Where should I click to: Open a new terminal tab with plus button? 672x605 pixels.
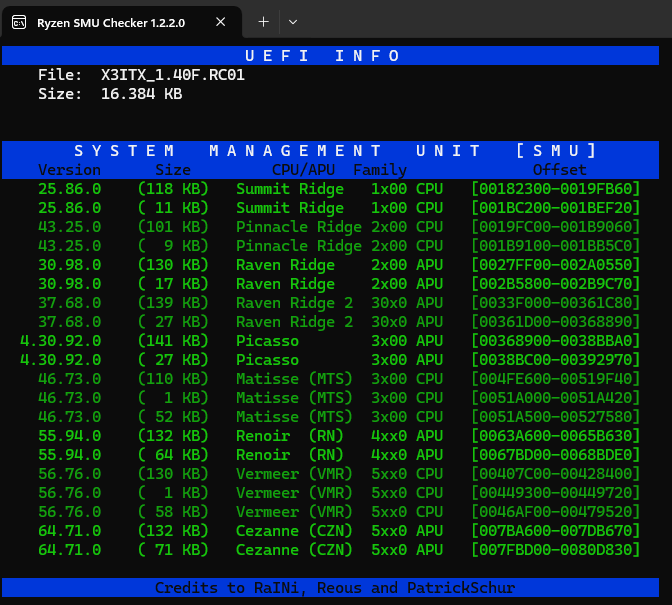(x=264, y=22)
